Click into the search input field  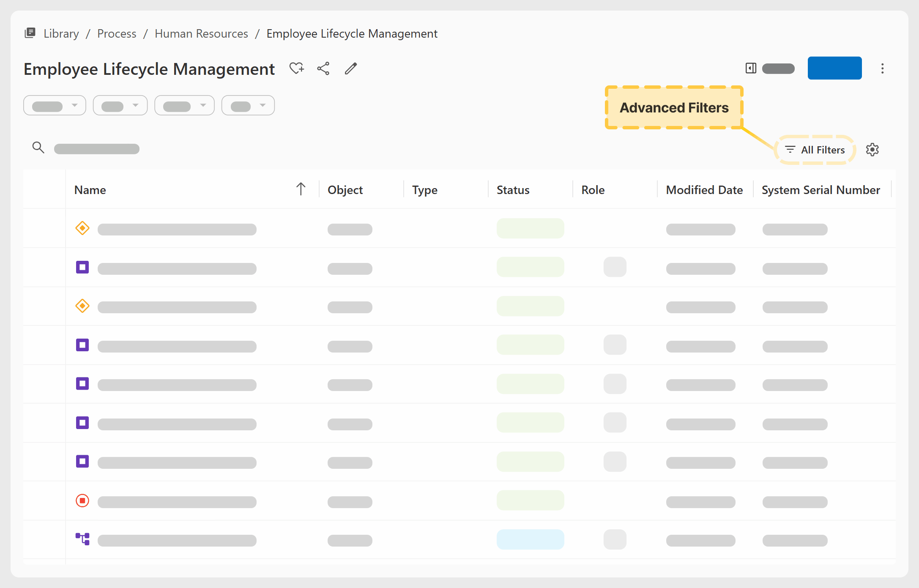[97, 149]
